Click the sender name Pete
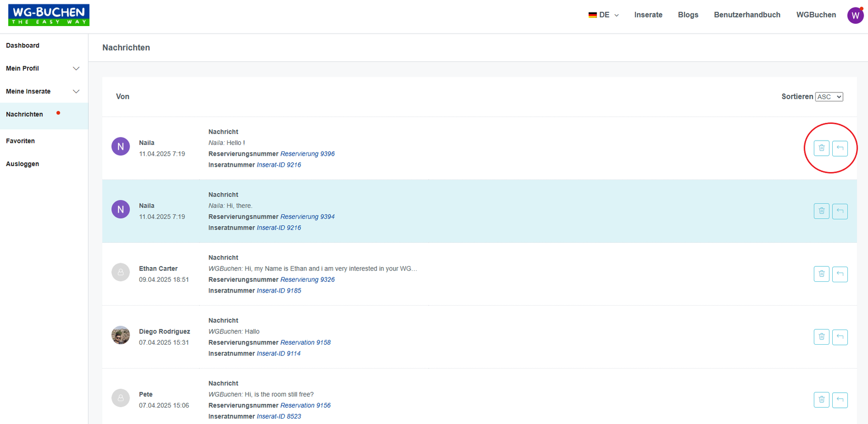 pyautogui.click(x=146, y=395)
